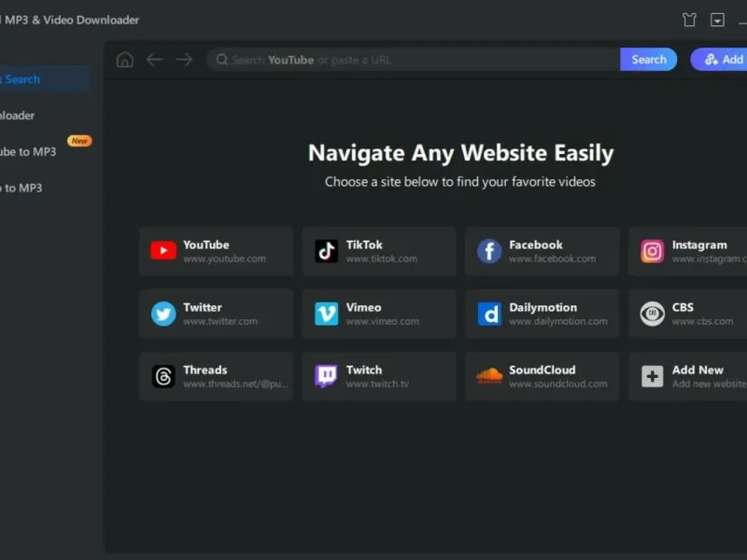Click the Instagram title text
Viewport: 747px width, 560px height.
click(x=699, y=245)
